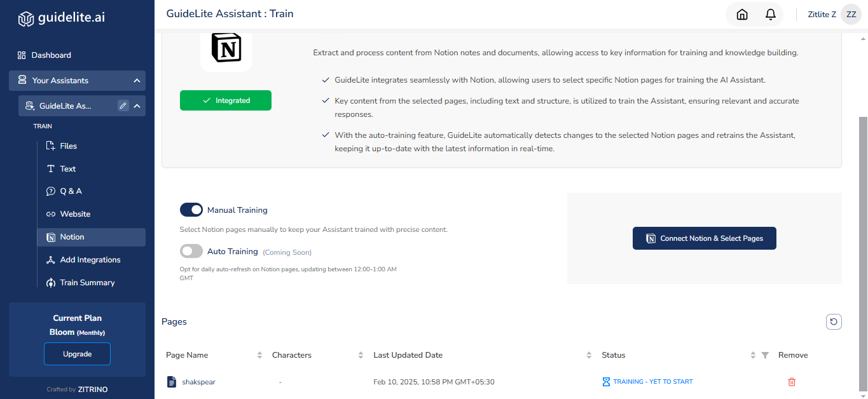Toggle Auto Training switch
Image resolution: width=868 pixels, height=399 pixels.
pyautogui.click(x=191, y=252)
